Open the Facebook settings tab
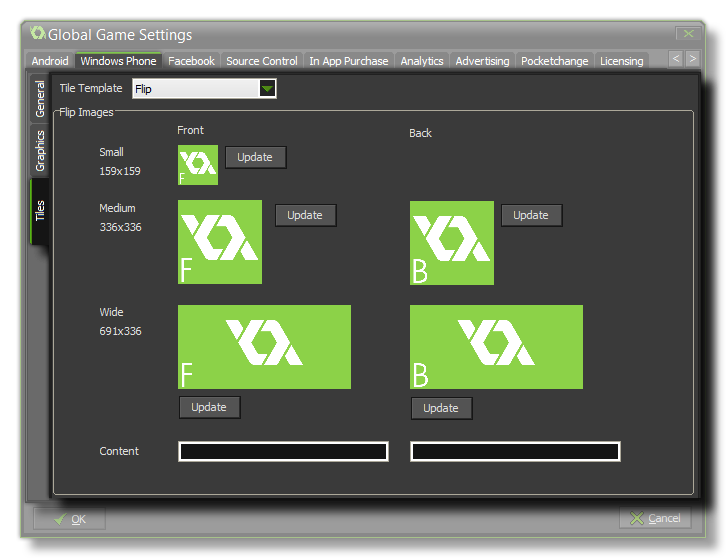The image size is (726, 558). tap(191, 61)
